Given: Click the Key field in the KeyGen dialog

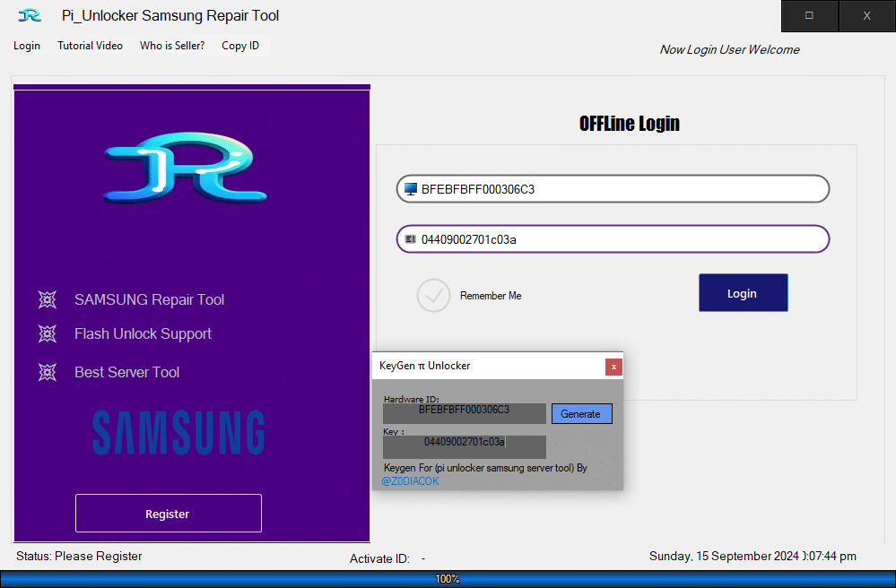Looking at the screenshot, I should click(x=464, y=446).
